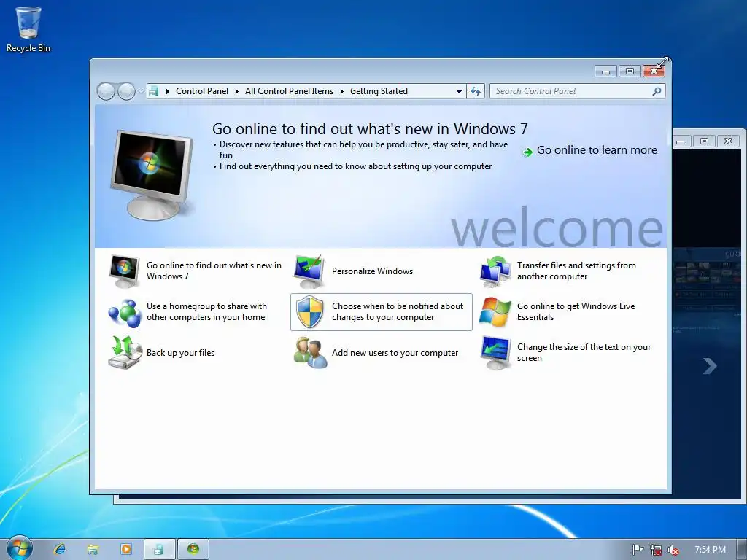This screenshot has height=560, width=747.
Task: Click the Show desktop button
Action: tap(742, 550)
